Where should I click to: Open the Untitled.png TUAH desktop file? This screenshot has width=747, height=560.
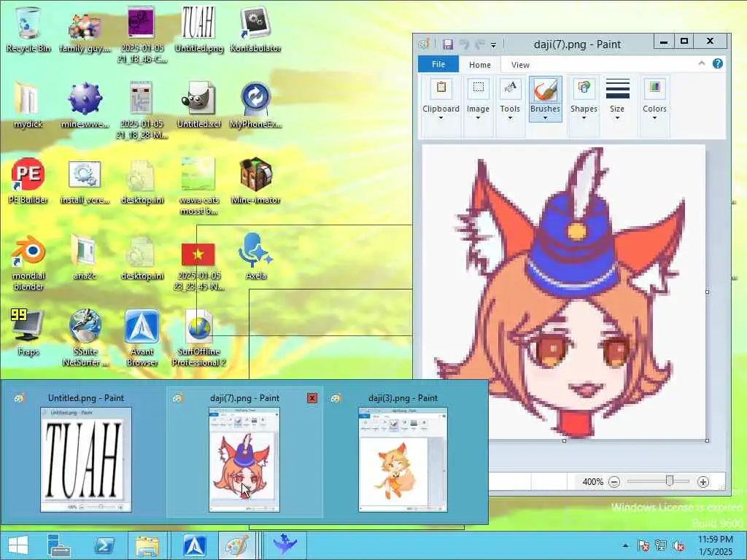tap(198, 28)
